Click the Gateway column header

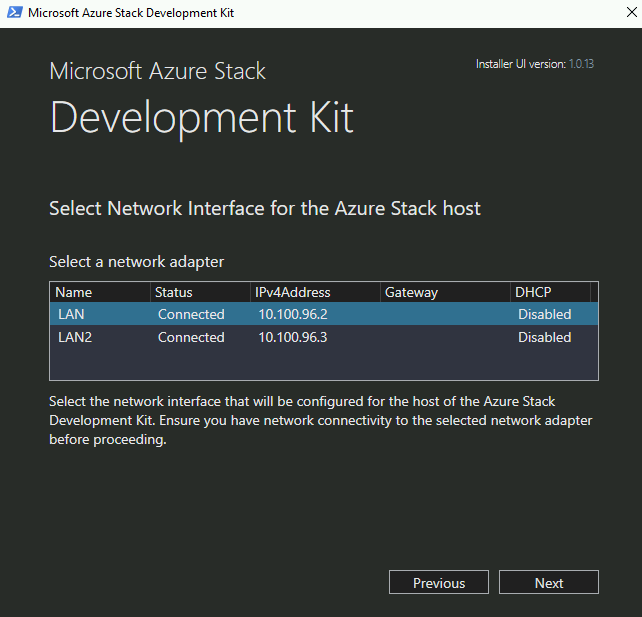[x=445, y=292]
